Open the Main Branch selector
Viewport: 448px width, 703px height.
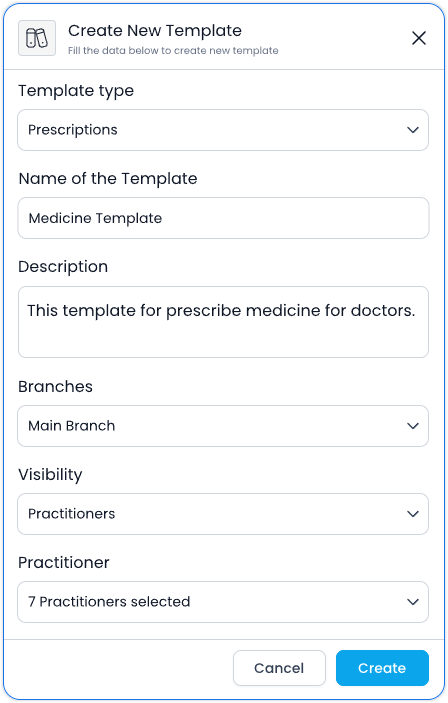coord(223,426)
